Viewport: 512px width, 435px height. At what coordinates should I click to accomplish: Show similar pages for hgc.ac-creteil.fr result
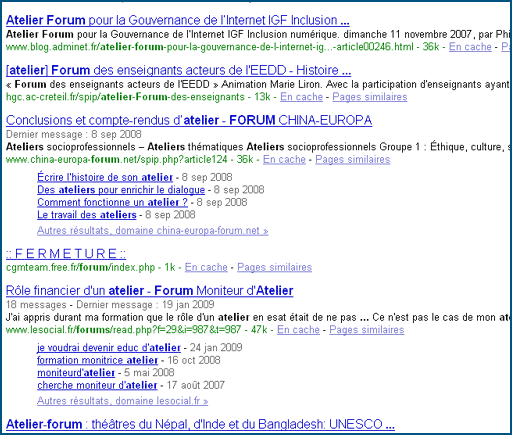tap(370, 97)
